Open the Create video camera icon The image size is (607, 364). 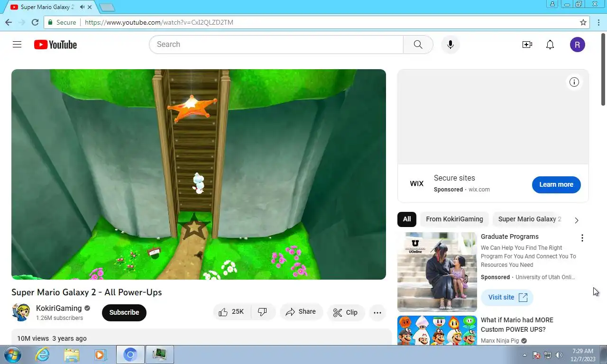[x=527, y=45]
